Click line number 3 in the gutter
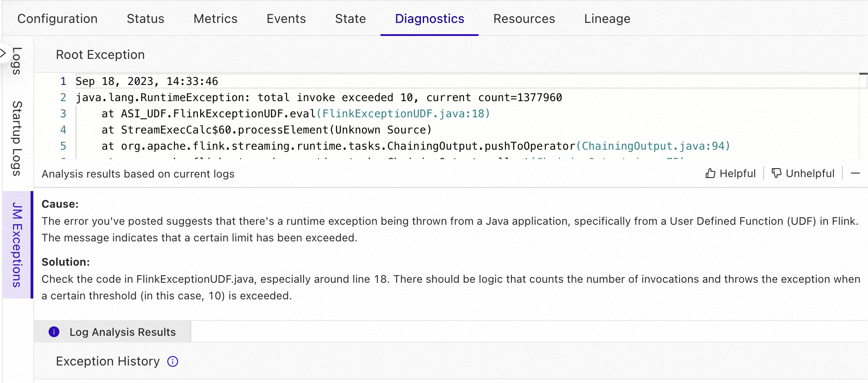868x383 pixels. [x=63, y=114]
